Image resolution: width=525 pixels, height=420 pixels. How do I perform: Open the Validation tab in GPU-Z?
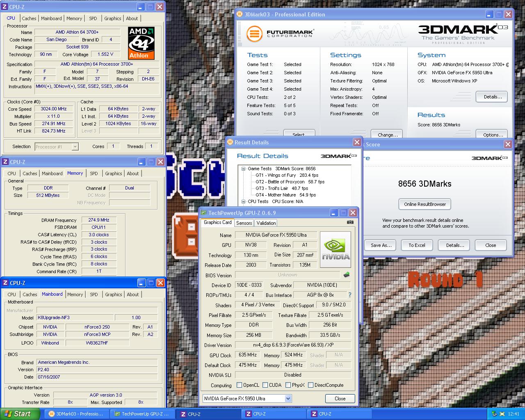[x=266, y=223]
